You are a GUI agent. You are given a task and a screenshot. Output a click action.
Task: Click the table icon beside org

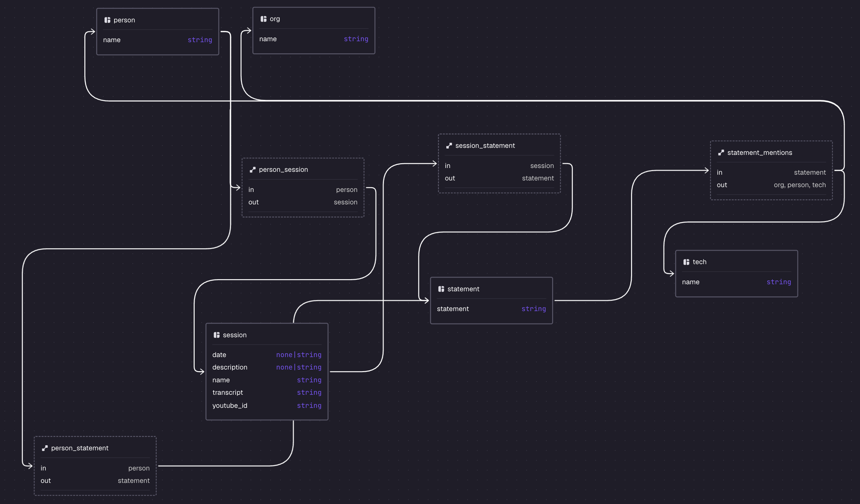point(263,19)
